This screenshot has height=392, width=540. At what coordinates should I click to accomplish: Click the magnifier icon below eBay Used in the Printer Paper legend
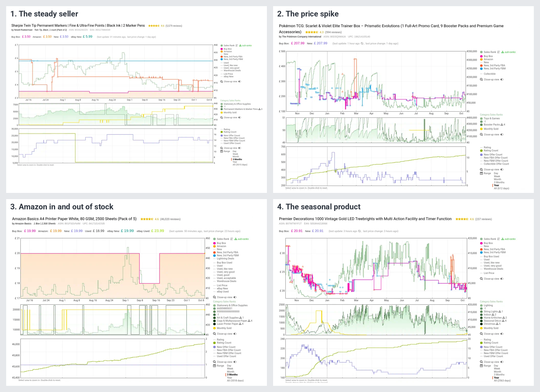214,297
